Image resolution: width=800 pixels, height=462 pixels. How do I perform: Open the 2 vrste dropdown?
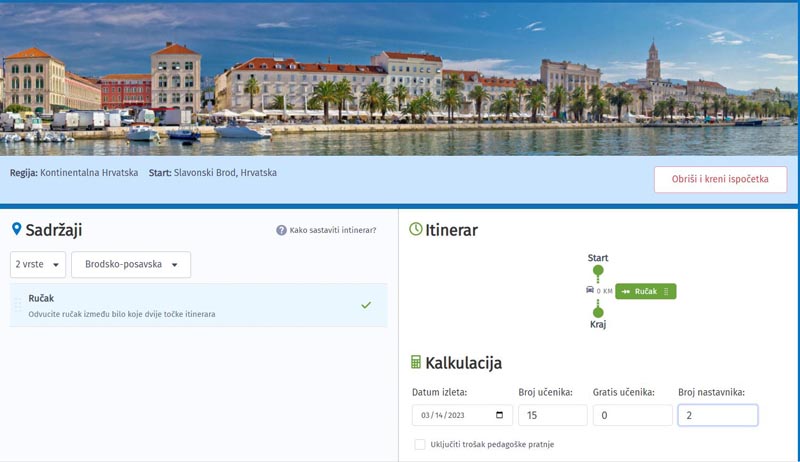[x=38, y=264]
